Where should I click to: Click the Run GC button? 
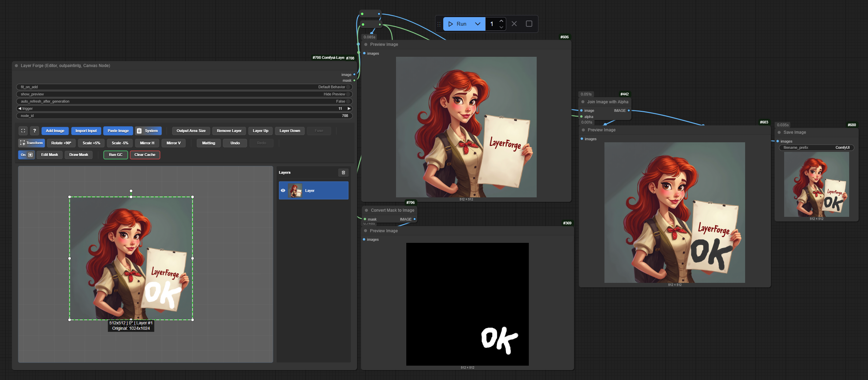point(115,155)
